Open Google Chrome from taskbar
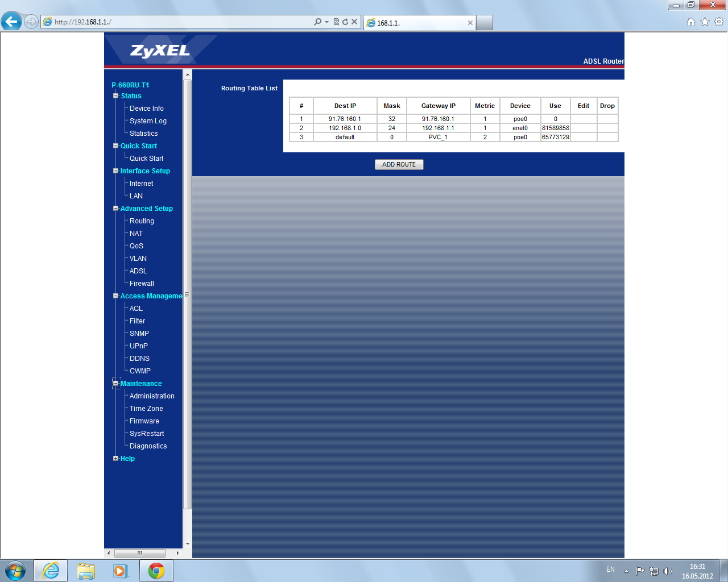This screenshot has height=582, width=728. pos(156,571)
